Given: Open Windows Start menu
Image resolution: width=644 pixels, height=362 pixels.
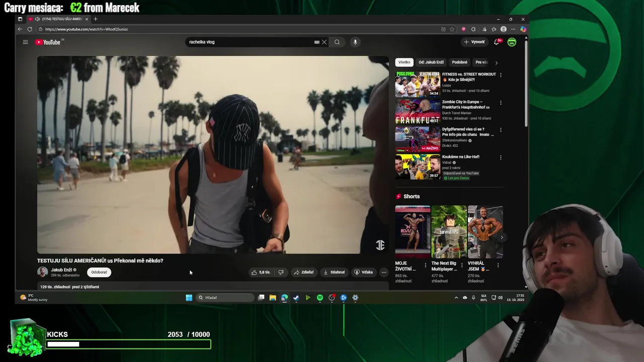Looking at the screenshot, I should (x=189, y=298).
